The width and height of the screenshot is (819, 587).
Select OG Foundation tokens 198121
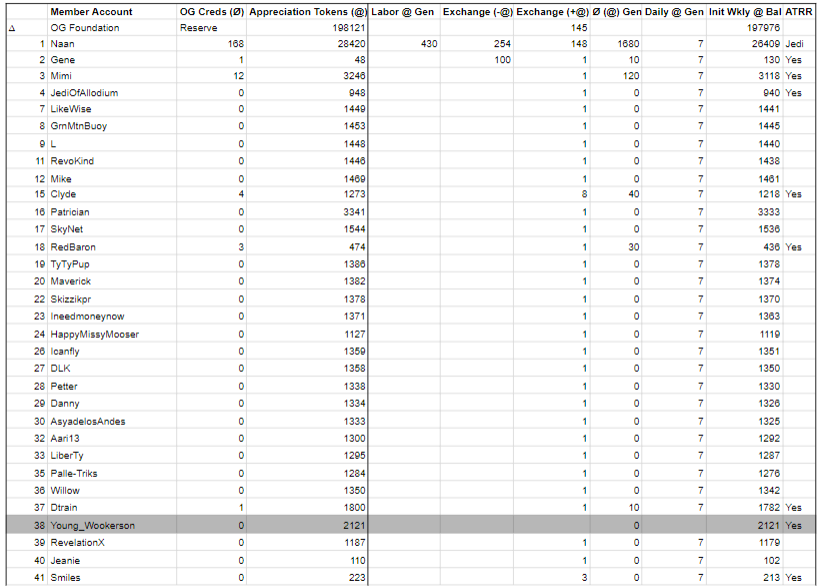click(x=349, y=28)
